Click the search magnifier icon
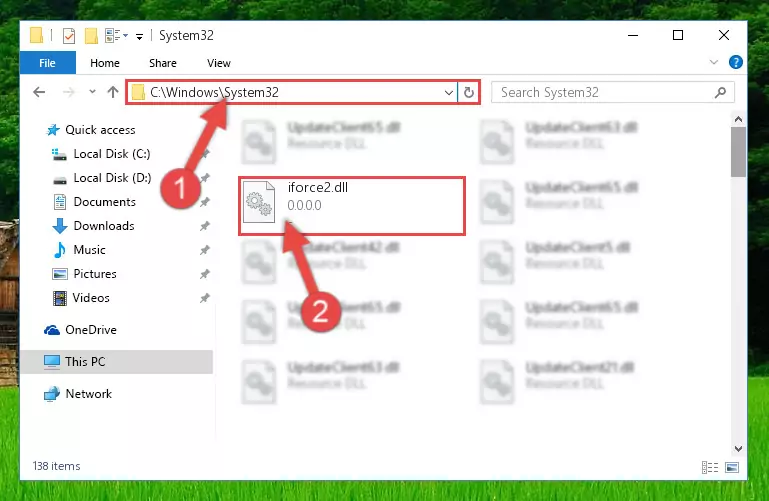The width and height of the screenshot is (769, 501). [x=720, y=92]
